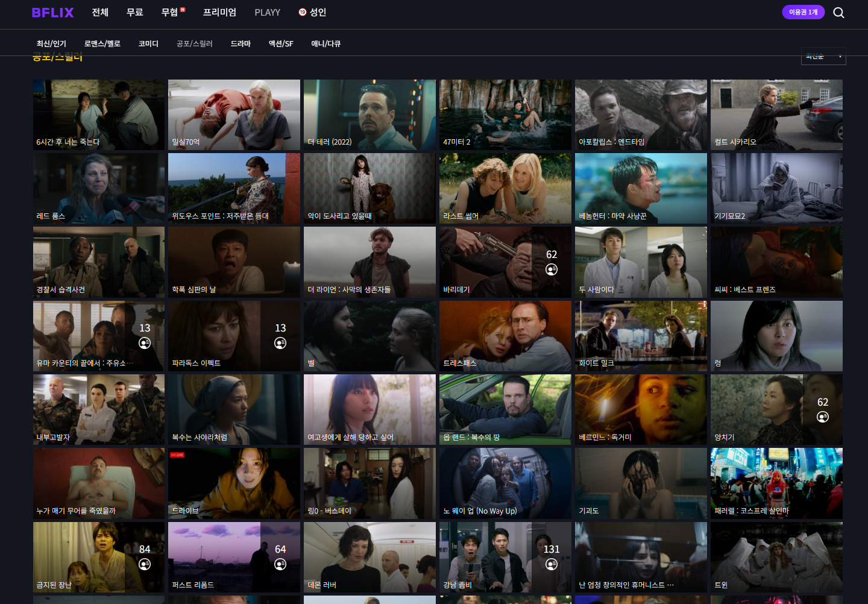This screenshot has width=868, height=604.
Task: Open movie 몹 랜드 : 복수의 땅
Action: tap(505, 410)
